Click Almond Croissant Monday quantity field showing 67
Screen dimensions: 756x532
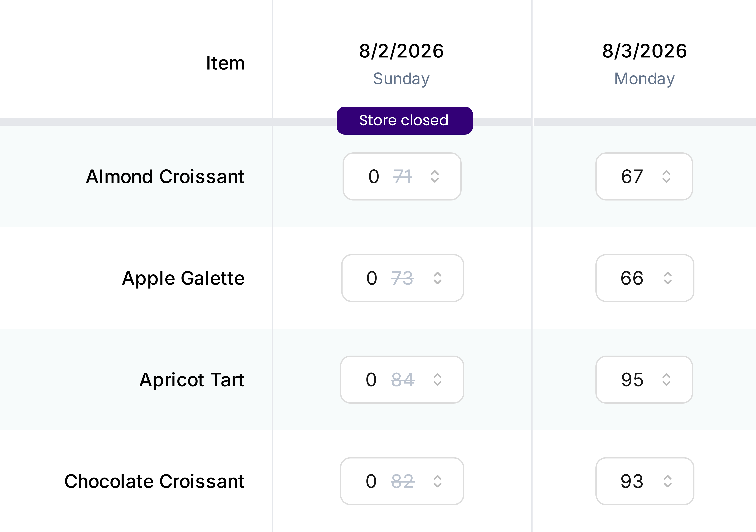click(x=632, y=176)
